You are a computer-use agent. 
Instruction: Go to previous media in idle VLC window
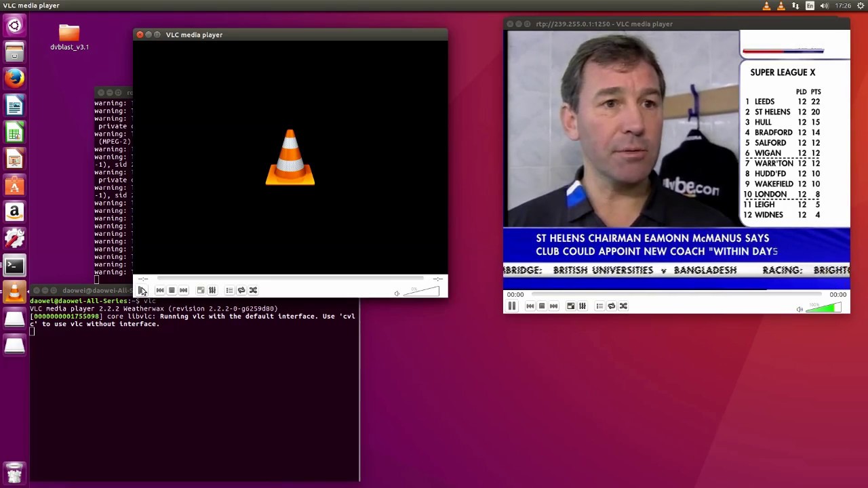click(x=160, y=290)
